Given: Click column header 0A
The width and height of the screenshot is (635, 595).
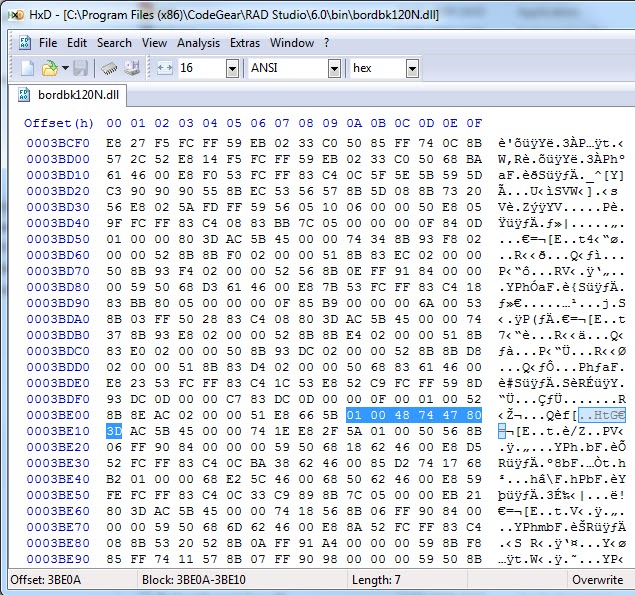Looking at the screenshot, I should (x=354, y=123).
